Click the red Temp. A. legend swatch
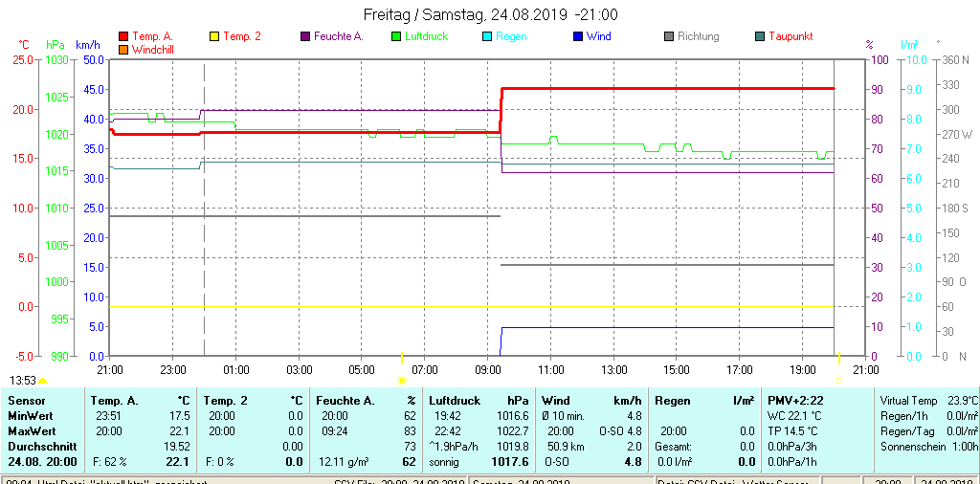980x484 pixels. 122,36
